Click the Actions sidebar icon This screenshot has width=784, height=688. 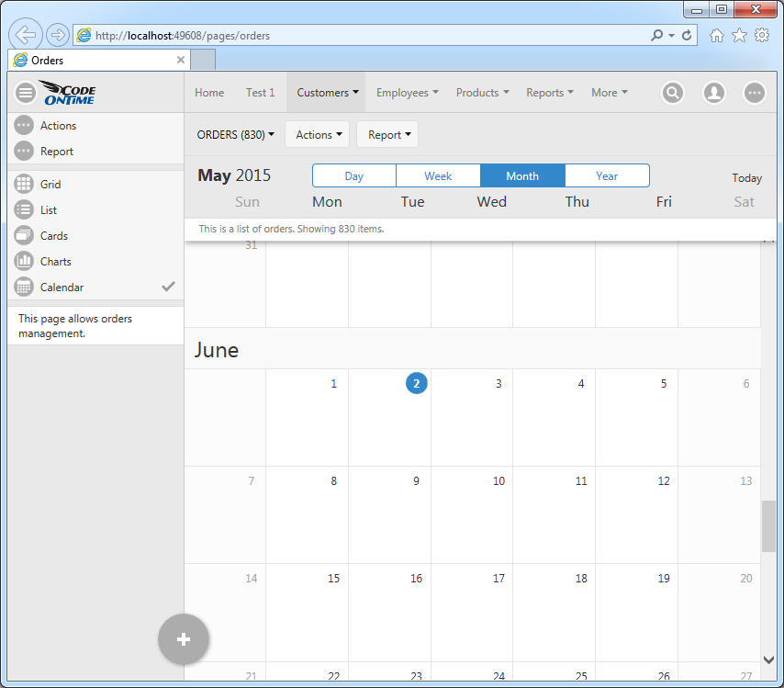(x=24, y=125)
